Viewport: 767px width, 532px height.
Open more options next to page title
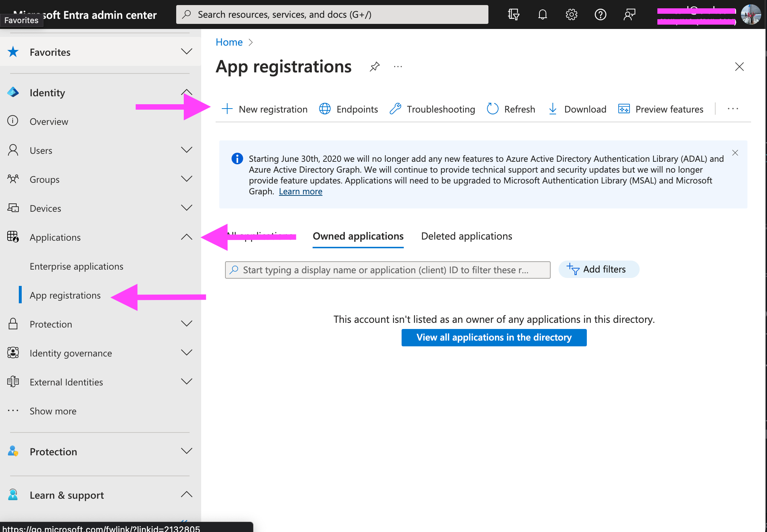click(398, 67)
